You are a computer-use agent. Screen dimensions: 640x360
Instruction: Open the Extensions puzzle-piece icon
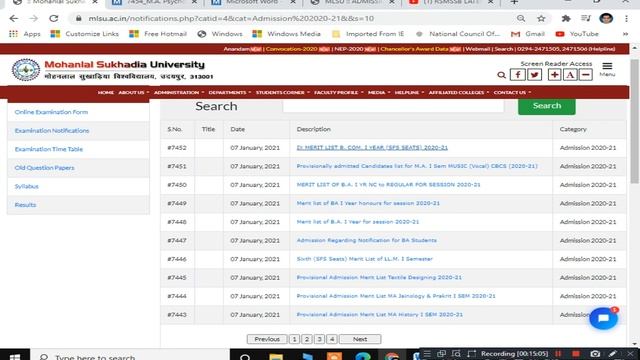(x=566, y=18)
